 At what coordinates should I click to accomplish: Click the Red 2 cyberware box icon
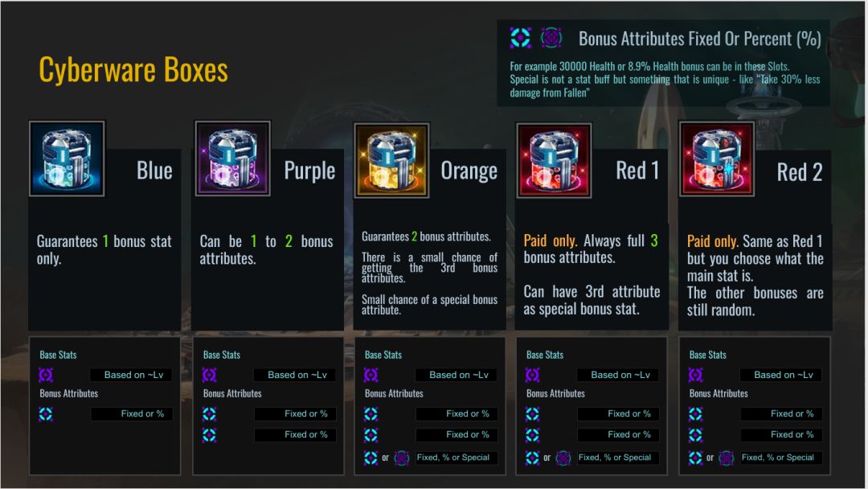pyautogui.click(x=717, y=159)
